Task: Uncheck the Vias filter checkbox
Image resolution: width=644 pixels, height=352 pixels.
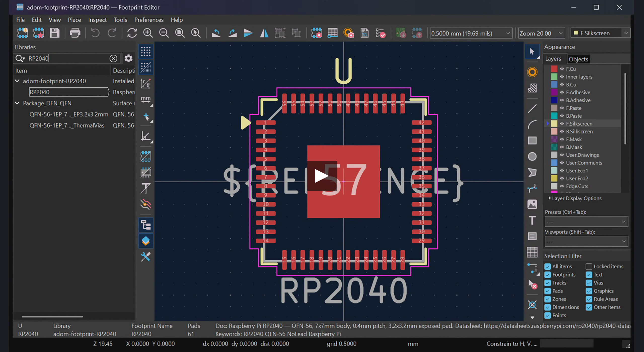Action: (x=589, y=283)
